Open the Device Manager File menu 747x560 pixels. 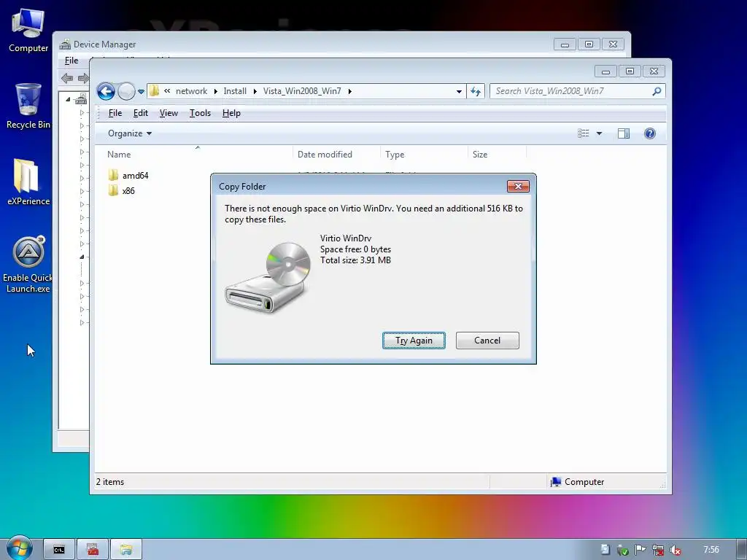click(71, 61)
